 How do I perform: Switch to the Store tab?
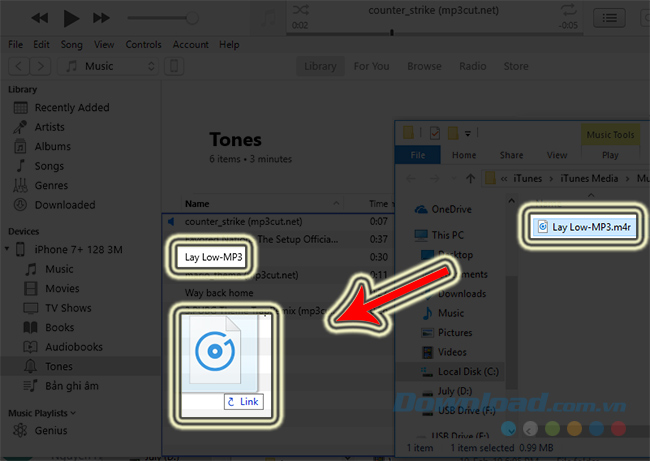coord(516,66)
